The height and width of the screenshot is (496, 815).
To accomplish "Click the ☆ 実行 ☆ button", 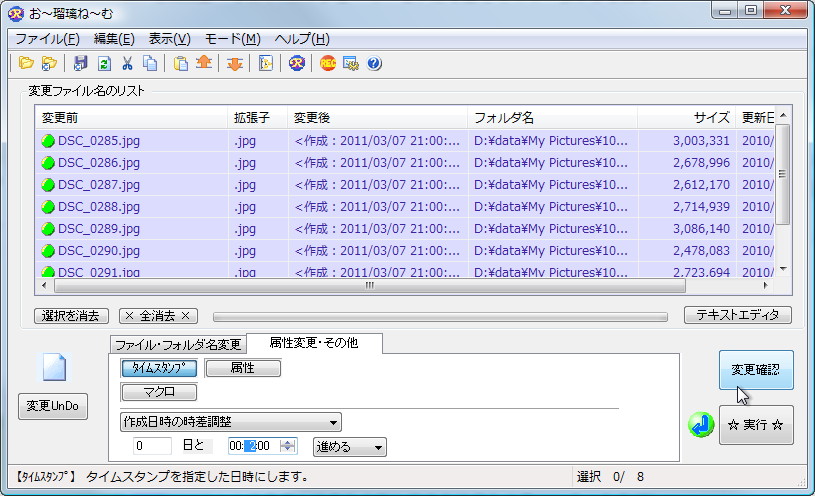I will pyautogui.click(x=756, y=425).
